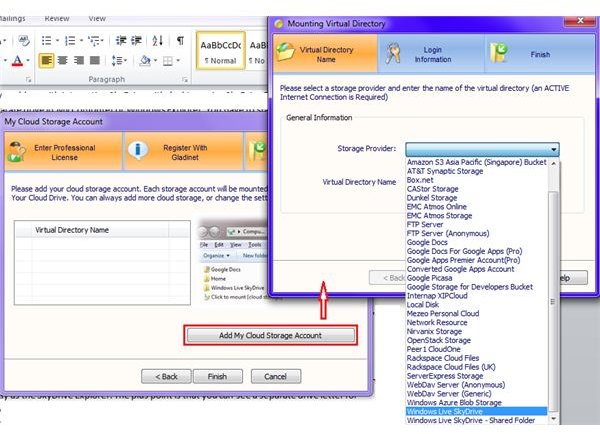The image size is (600, 434).
Task: Toggle show paragraph marks in Word
Action: pos(180,41)
